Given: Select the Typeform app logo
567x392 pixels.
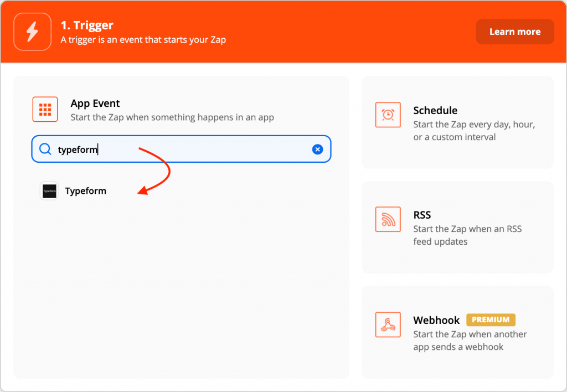Looking at the screenshot, I should (49, 191).
